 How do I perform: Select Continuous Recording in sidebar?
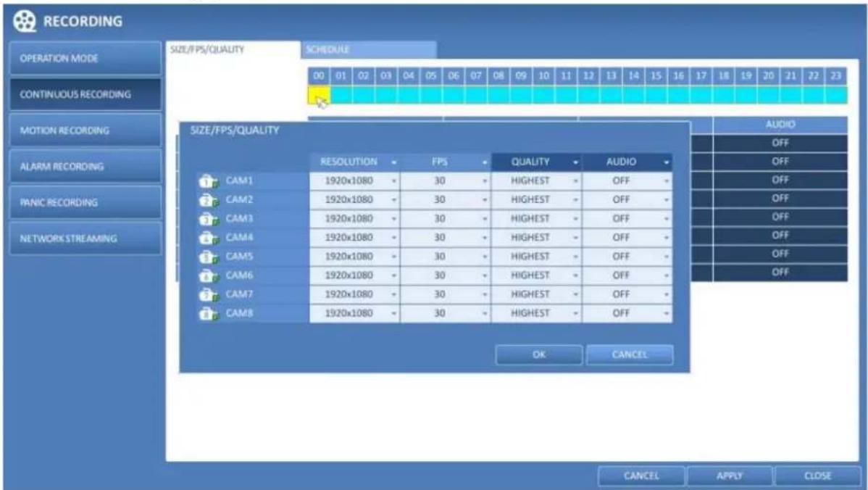85,94
